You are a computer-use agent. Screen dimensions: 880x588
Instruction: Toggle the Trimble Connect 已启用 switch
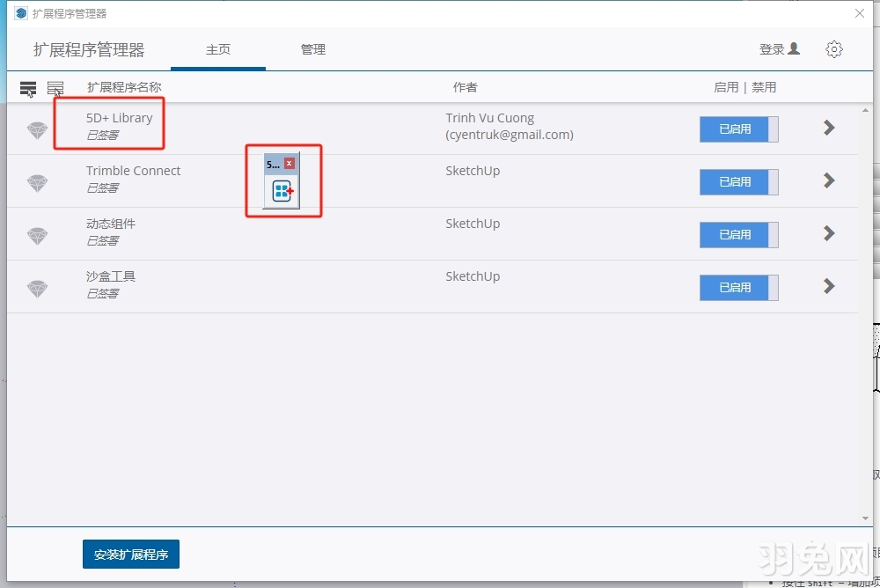point(739,182)
